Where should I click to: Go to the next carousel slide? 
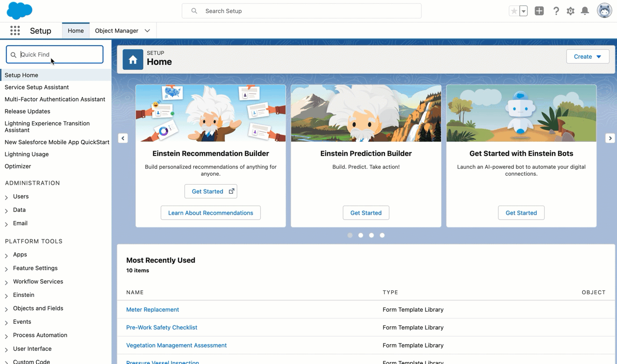point(610,138)
